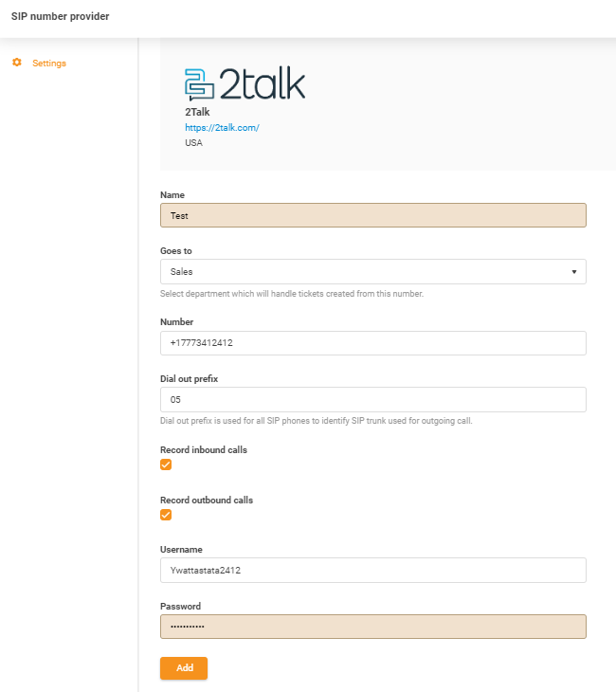This screenshot has width=616, height=692.
Task: Click the 2Talk provider name text
Action: [197, 112]
